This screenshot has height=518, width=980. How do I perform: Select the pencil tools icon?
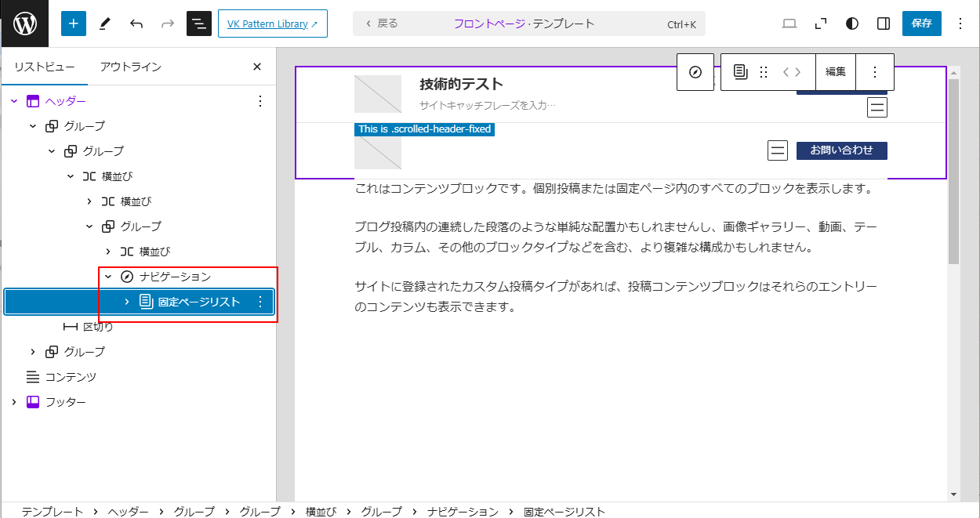tap(105, 24)
